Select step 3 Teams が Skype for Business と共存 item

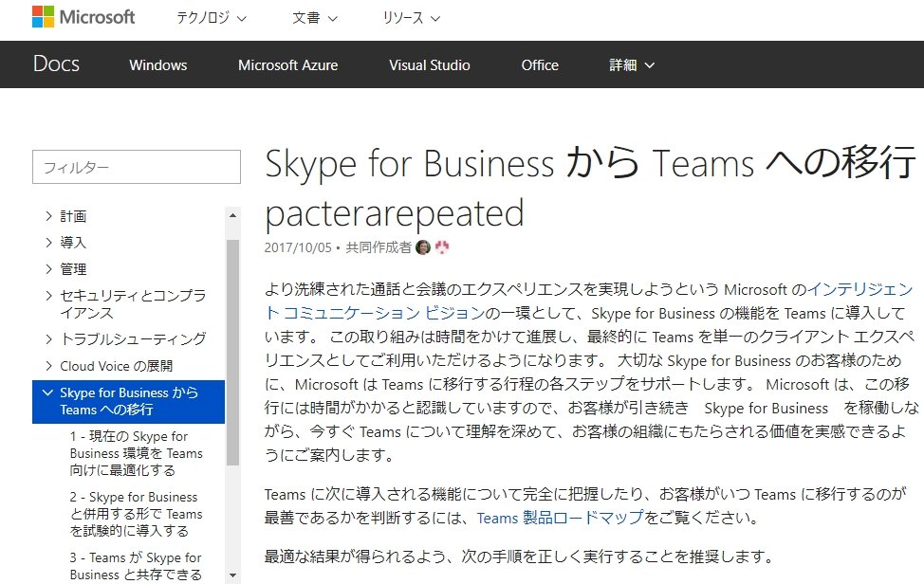[x=136, y=566]
